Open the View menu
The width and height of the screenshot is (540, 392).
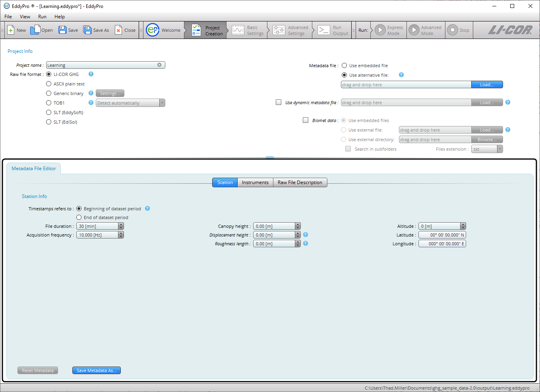(x=25, y=17)
